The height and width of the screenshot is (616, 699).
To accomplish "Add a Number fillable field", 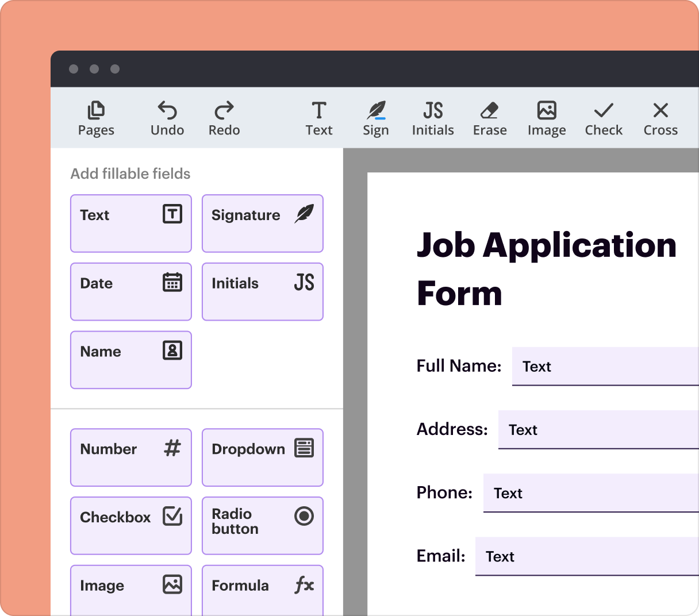I will point(130,457).
